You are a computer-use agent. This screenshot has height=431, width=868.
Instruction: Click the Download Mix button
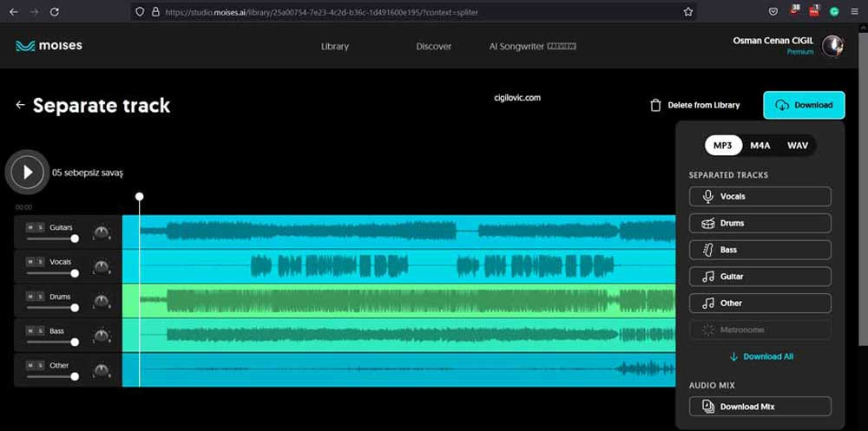coord(760,407)
